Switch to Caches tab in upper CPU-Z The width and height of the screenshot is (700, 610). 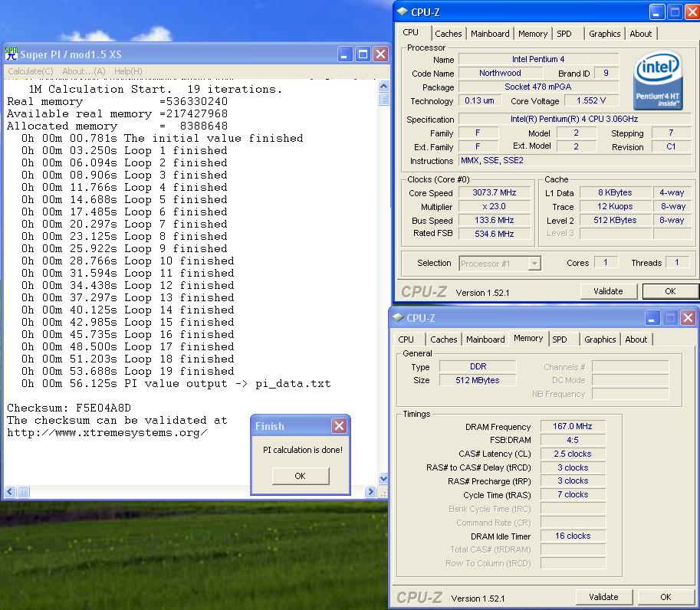(x=449, y=34)
